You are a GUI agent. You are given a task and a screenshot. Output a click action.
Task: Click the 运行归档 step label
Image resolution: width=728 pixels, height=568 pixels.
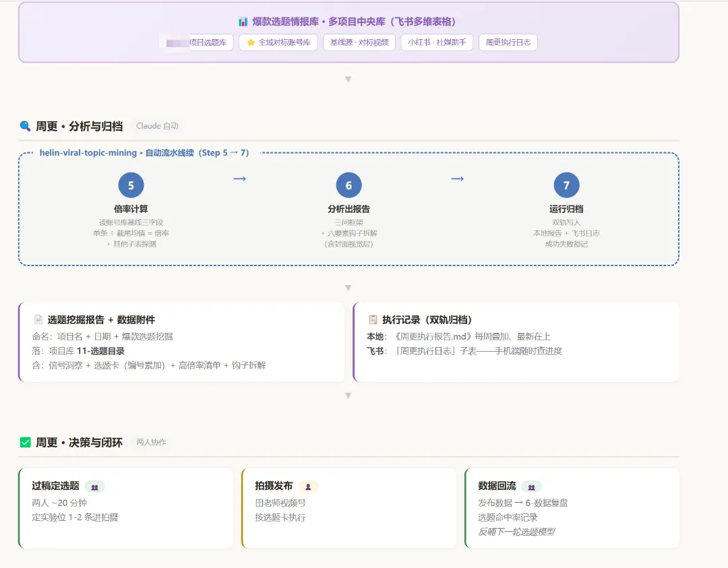tap(566, 209)
